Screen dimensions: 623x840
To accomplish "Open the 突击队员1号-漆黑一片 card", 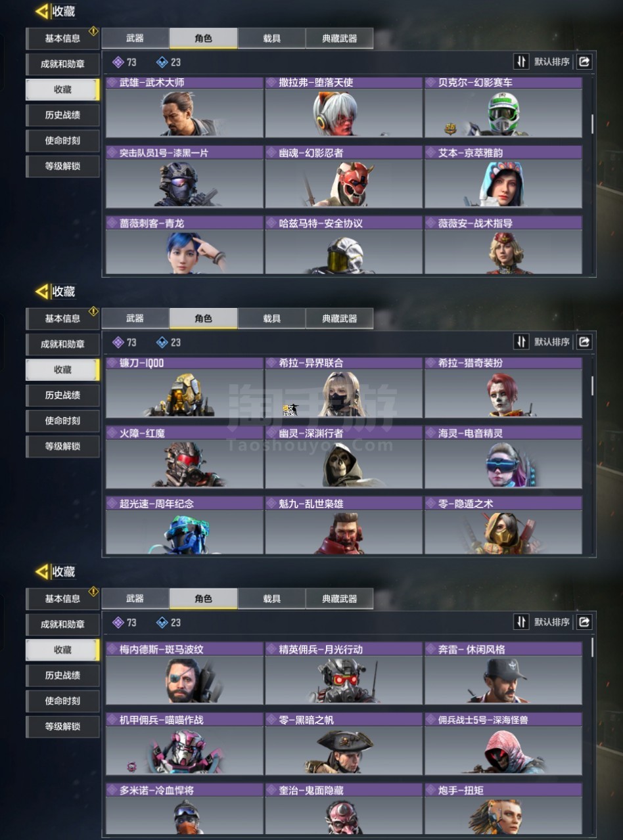I will pyautogui.click(x=184, y=177).
